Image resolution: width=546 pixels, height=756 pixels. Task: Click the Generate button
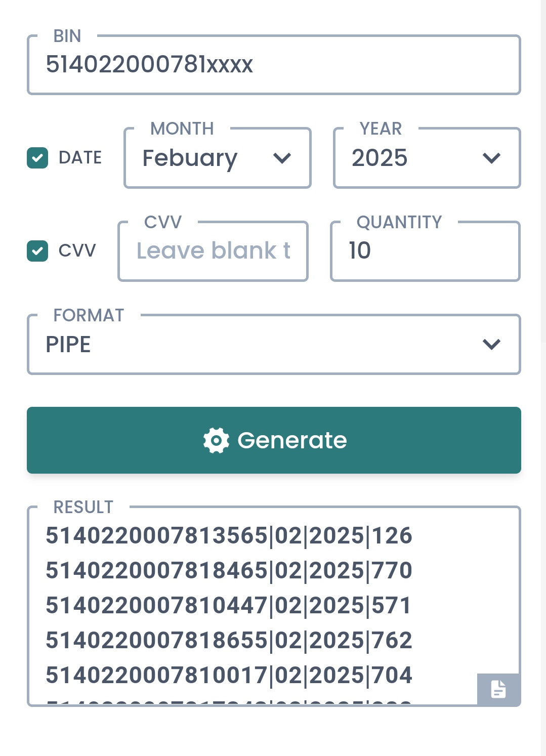coord(274,440)
